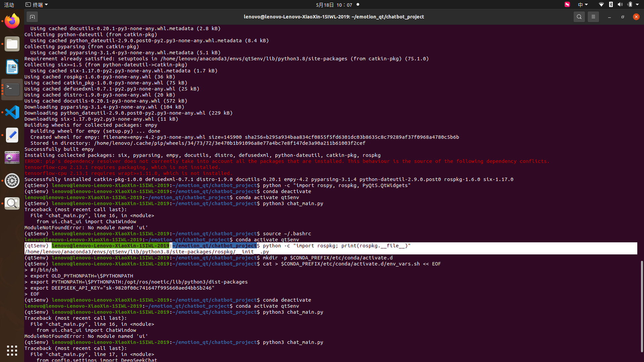Open the Text Editor dock icon
The height and width of the screenshot is (362, 644).
[12, 135]
